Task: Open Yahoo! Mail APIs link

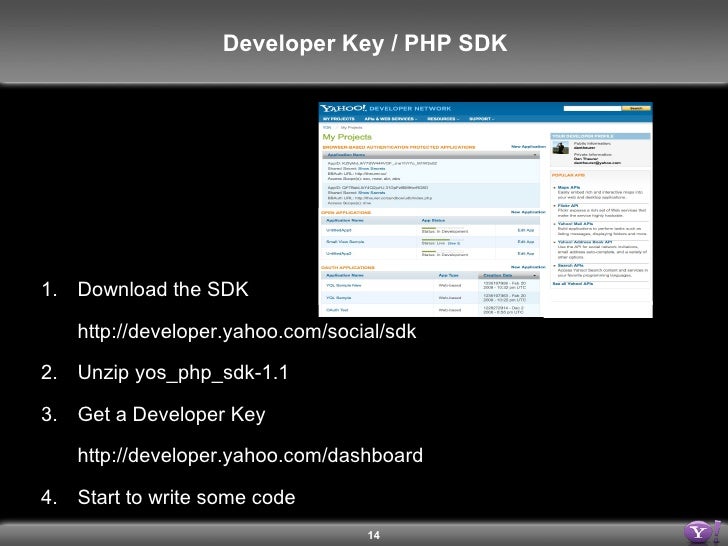Action: click(576, 224)
